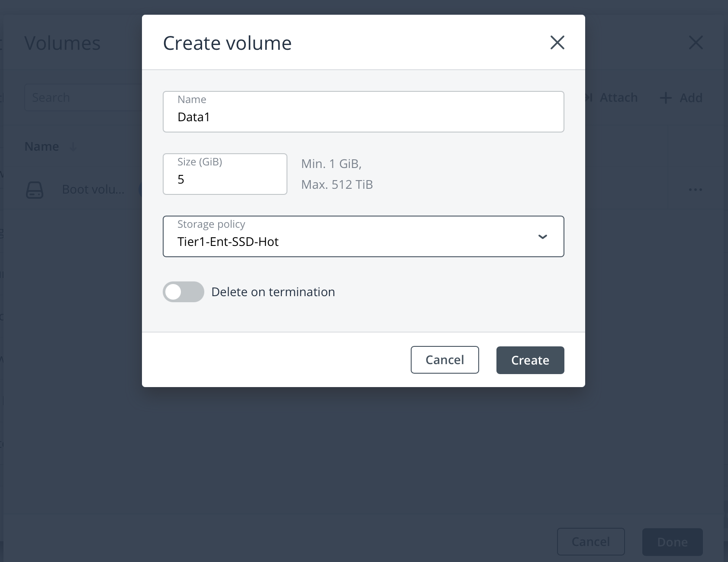Click the chevron arrow in Storage policy
728x562 pixels.
tap(542, 237)
